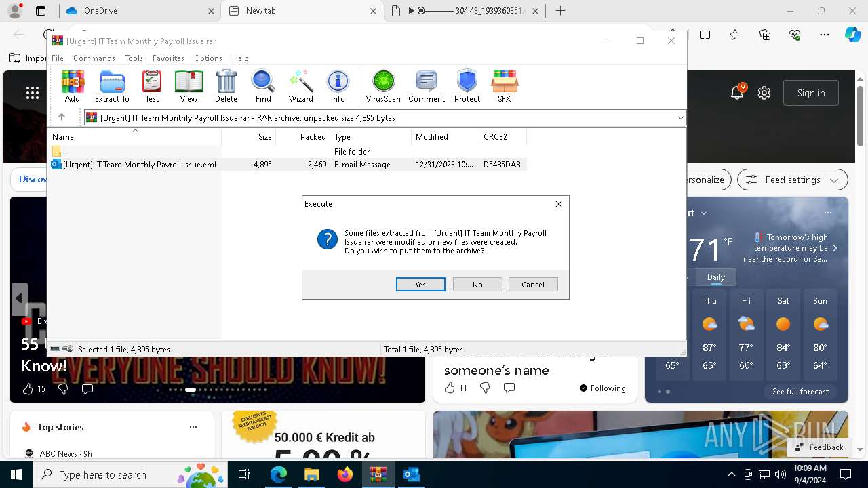Open Feed settings dropdown
This screenshot has width=868, height=488.
792,180
